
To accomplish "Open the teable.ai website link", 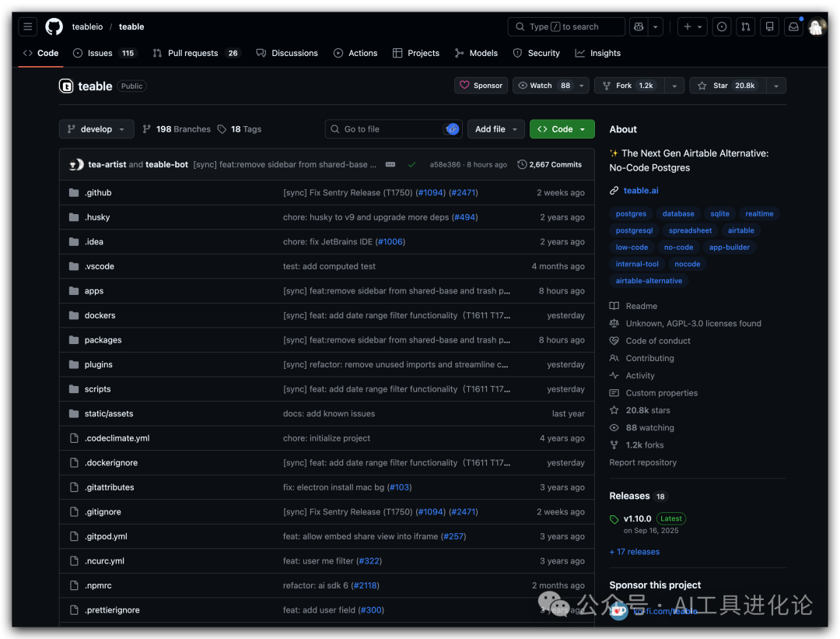I will coord(640,190).
